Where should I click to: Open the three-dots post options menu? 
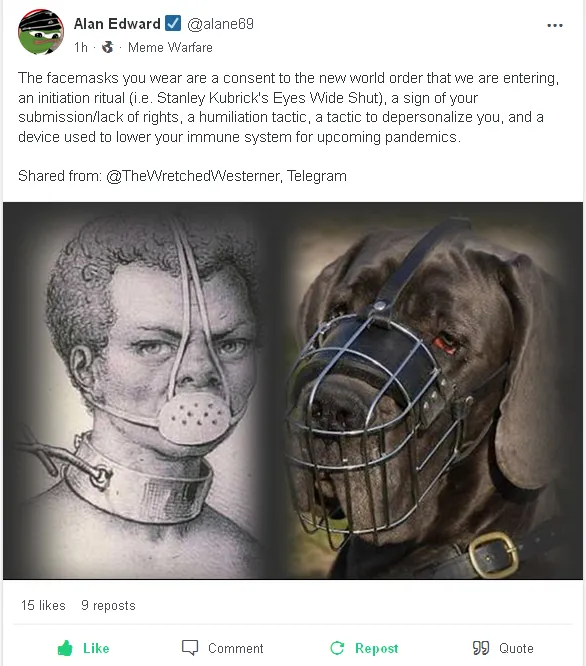(x=555, y=25)
